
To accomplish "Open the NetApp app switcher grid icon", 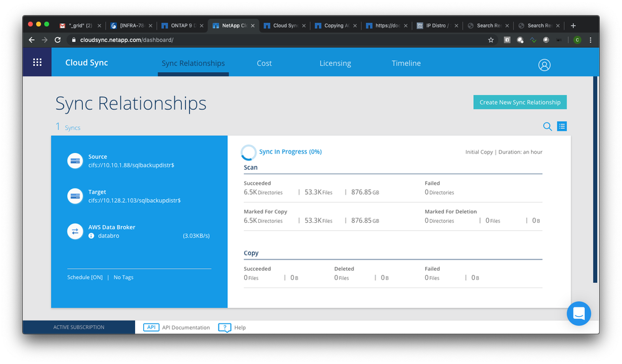I will [37, 62].
